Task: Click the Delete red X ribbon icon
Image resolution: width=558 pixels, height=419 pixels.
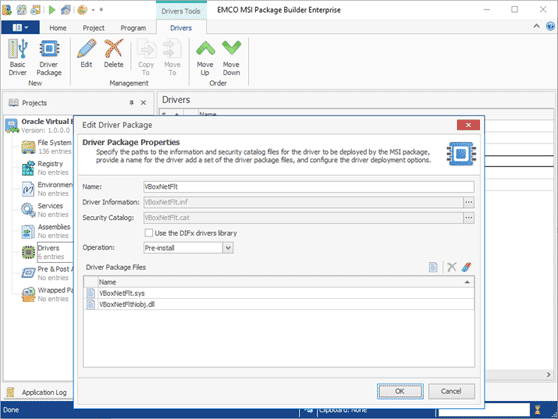Action: click(114, 49)
